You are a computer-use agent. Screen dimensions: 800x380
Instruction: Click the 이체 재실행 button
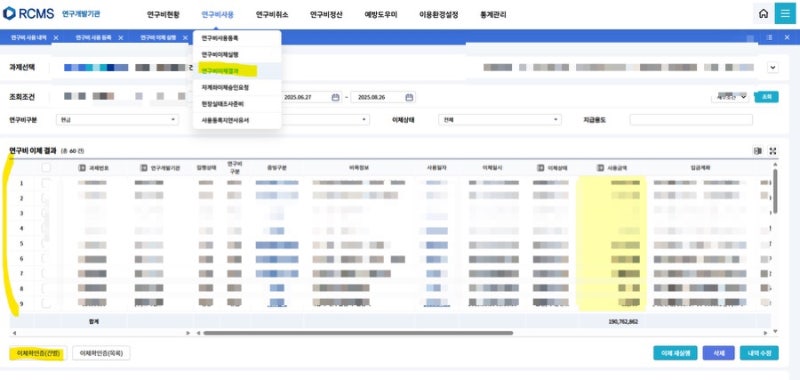point(675,353)
